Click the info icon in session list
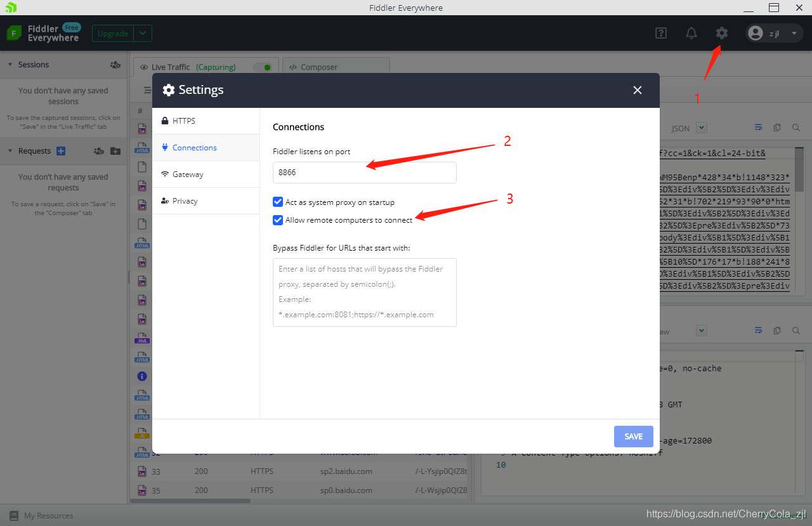This screenshot has width=812, height=526. pyautogui.click(x=142, y=376)
